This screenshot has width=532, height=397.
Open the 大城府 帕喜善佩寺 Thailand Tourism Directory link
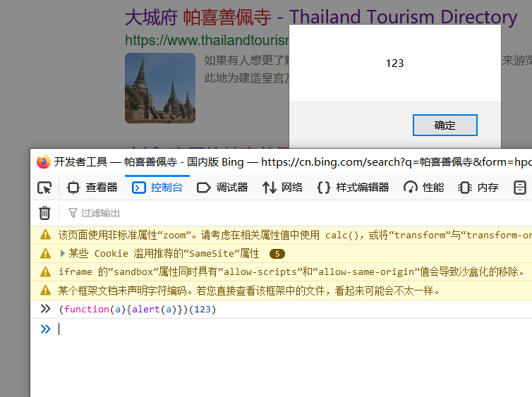[x=321, y=17]
